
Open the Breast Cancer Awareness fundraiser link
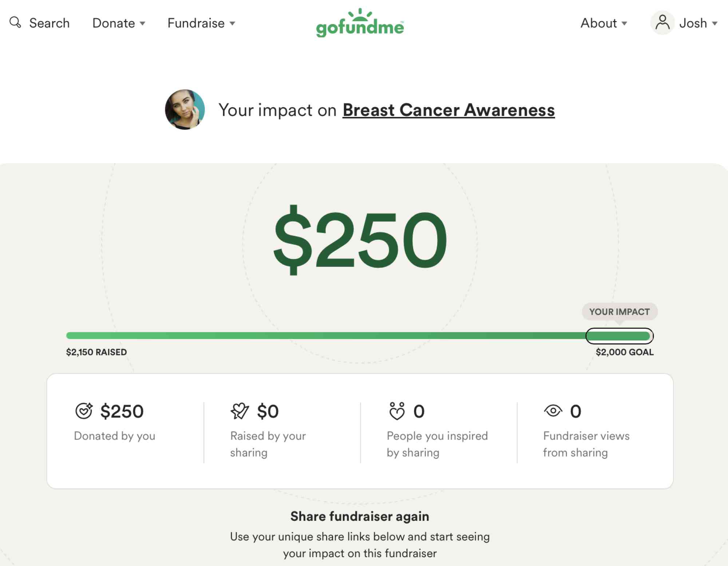point(448,110)
